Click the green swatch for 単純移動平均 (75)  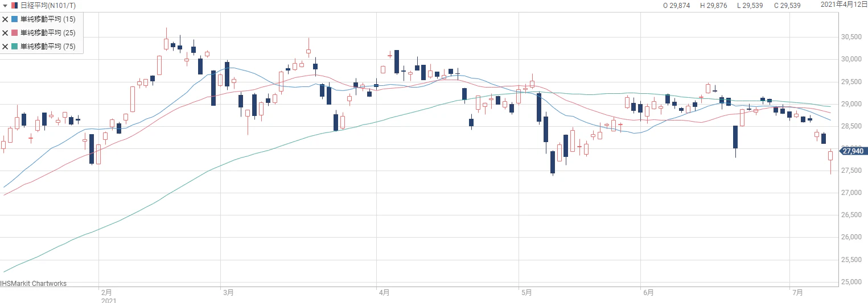(x=15, y=47)
